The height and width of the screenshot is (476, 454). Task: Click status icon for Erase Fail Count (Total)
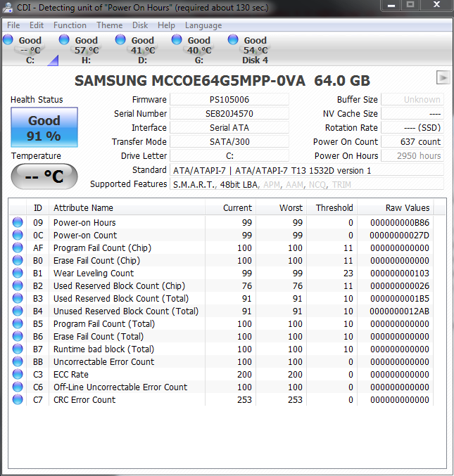click(18, 336)
